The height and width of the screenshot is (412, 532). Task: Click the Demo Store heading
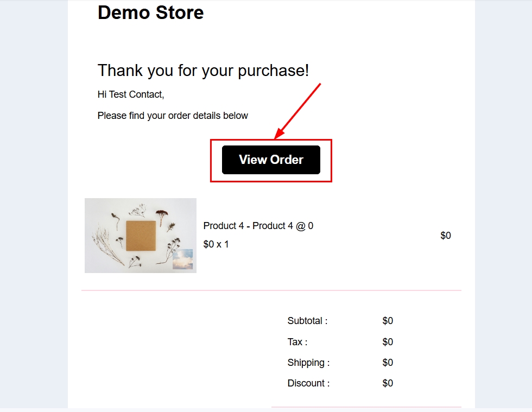pos(150,12)
